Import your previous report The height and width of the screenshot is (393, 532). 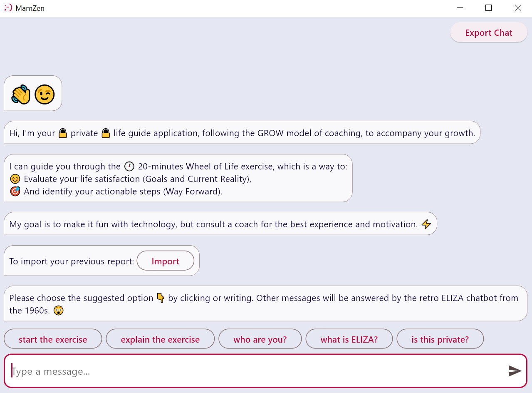165,261
